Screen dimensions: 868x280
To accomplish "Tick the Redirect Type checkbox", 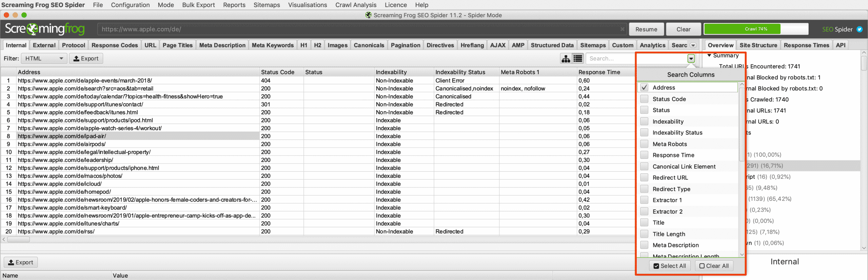I will (644, 189).
